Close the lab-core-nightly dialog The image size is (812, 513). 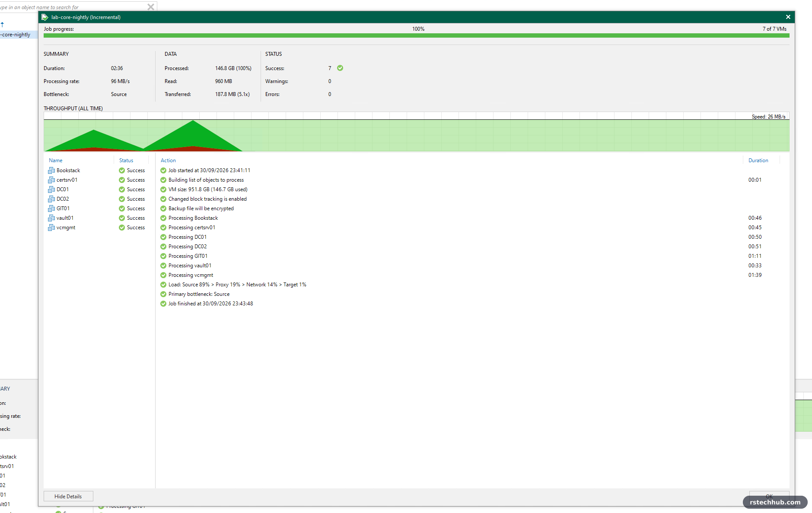tap(788, 17)
